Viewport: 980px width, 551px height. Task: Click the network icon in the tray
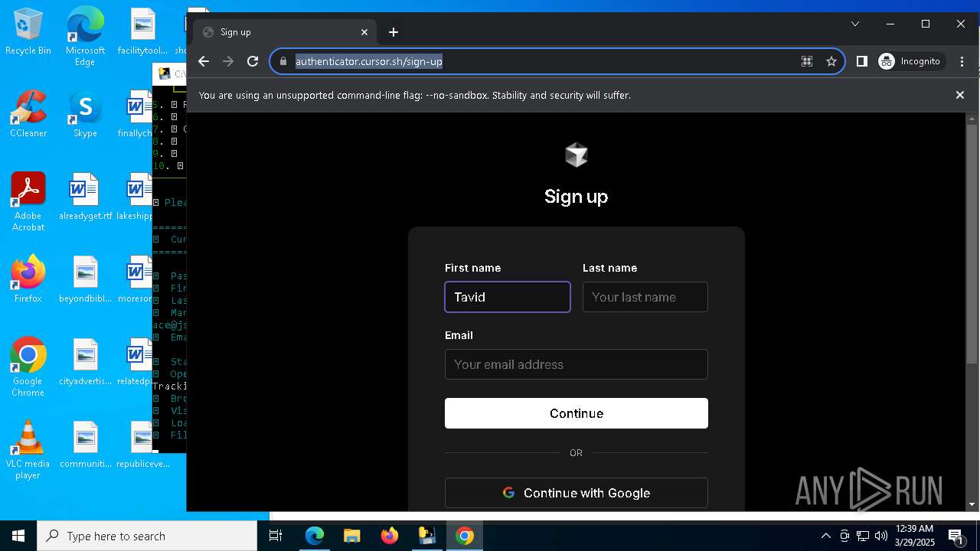(x=863, y=536)
